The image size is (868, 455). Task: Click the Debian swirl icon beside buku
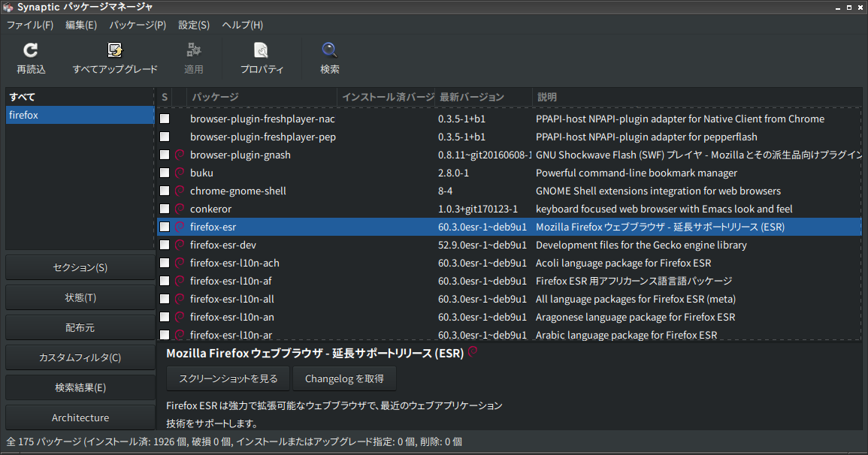click(180, 173)
